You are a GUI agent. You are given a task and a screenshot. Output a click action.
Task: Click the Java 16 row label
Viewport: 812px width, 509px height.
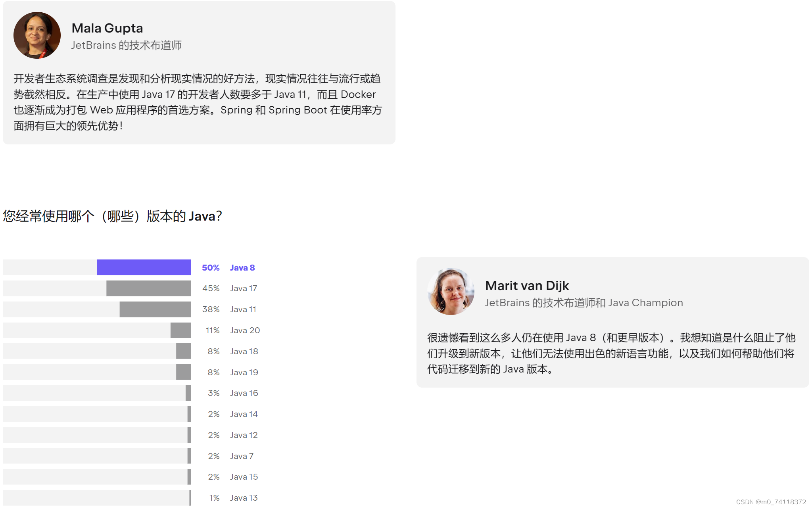244,393
